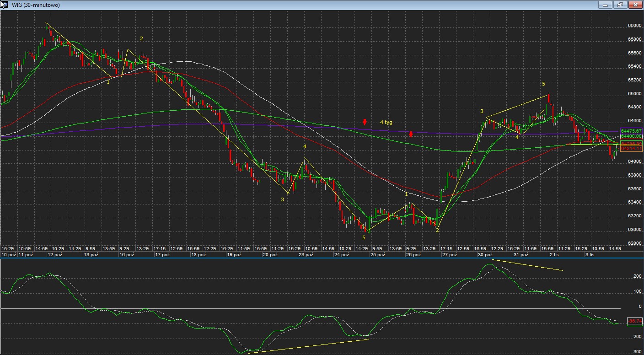The width and height of the screenshot is (644, 355).
Task: Click the '19 paź' date label
Action: pyautogui.click(x=234, y=254)
